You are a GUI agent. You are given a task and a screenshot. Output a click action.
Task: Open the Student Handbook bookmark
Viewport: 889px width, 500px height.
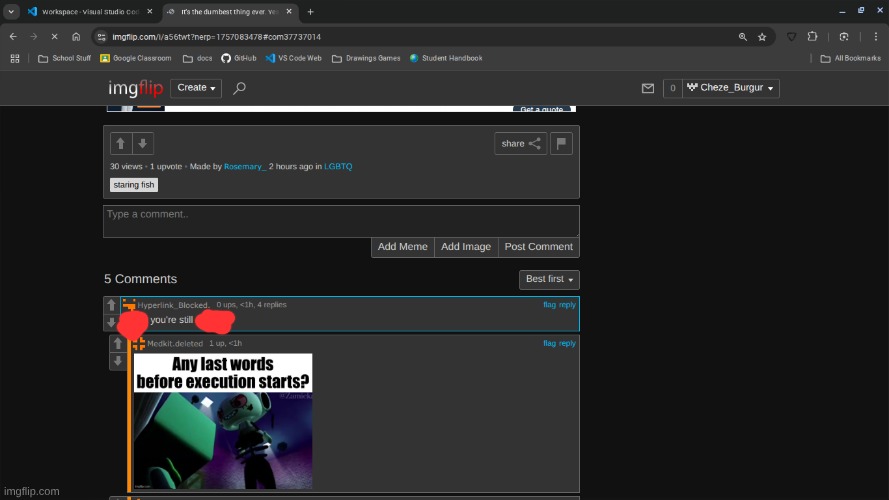pyautogui.click(x=446, y=58)
